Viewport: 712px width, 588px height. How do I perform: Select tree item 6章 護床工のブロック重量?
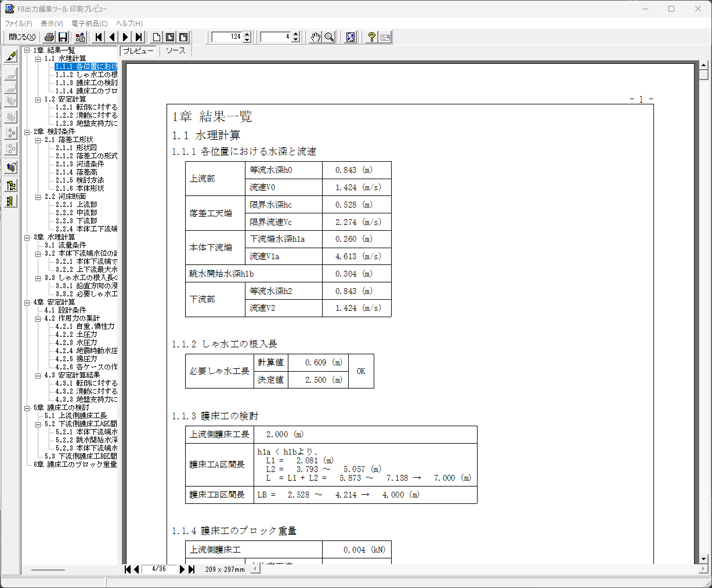75,464
